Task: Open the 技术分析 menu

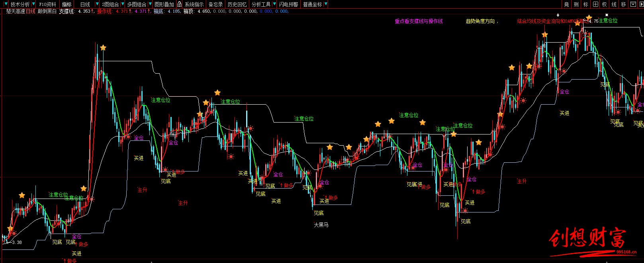Action: tap(20, 4)
